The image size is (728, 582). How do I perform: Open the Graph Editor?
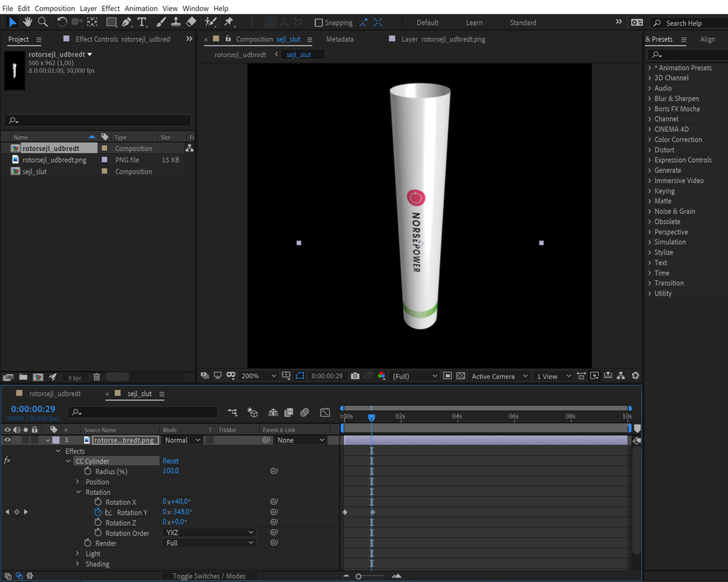(x=325, y=413)
